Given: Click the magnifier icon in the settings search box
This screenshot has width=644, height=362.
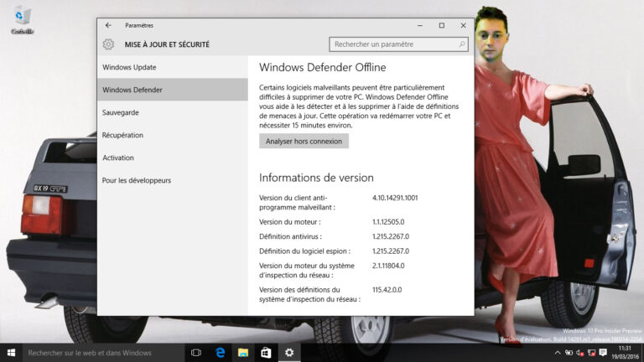Looking at the screenshot, I should click(x=462, y=44).
